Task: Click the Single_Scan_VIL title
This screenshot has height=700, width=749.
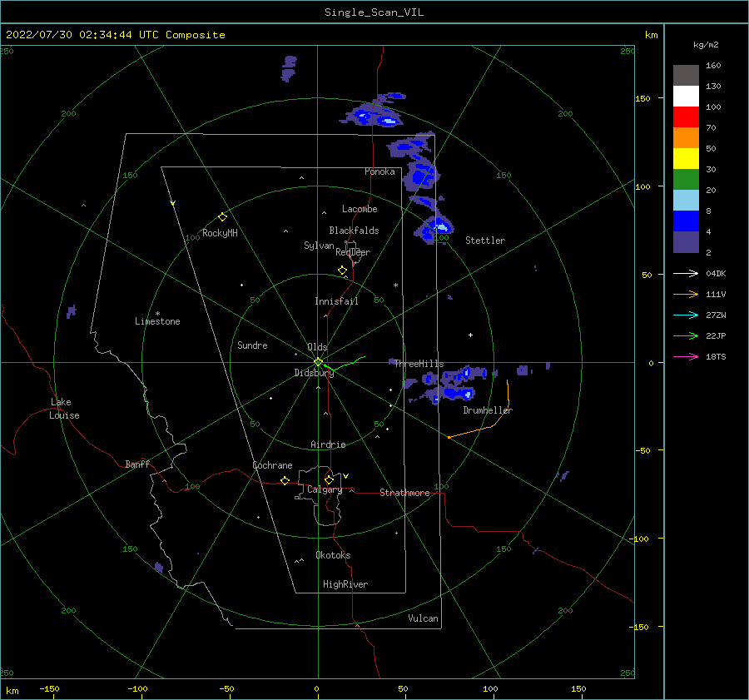Action: point(374,12)
